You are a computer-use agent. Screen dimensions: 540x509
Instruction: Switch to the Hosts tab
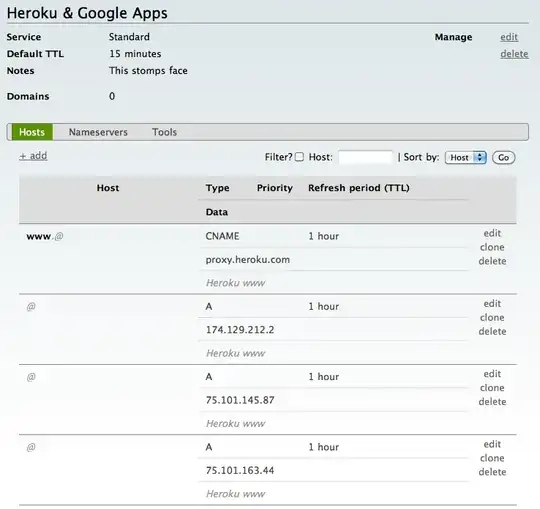point(32,132)
